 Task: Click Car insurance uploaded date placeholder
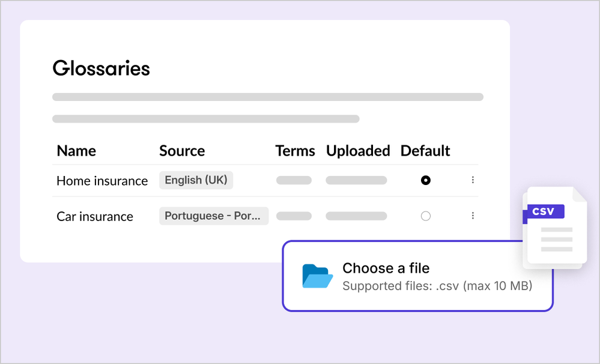coord(356,216)
